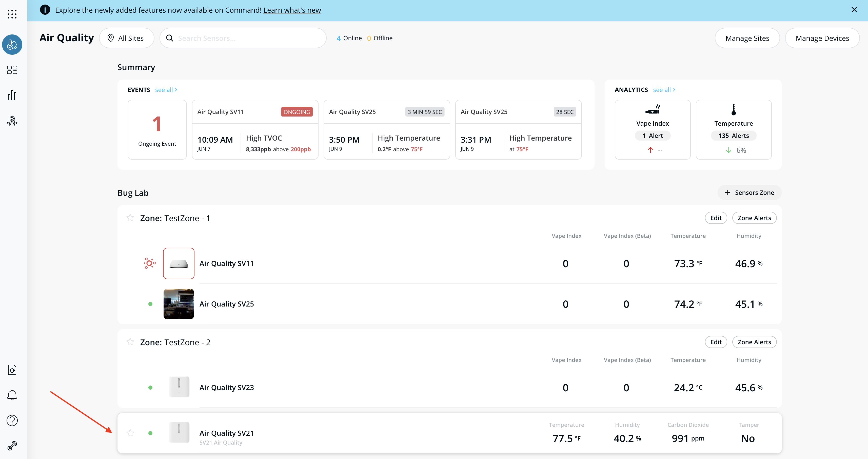
Task: Click the Manage Devices button
Action: pos(822,38)
